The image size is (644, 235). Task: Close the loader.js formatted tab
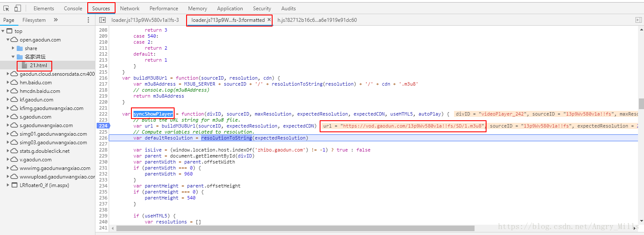click(269, 20)
